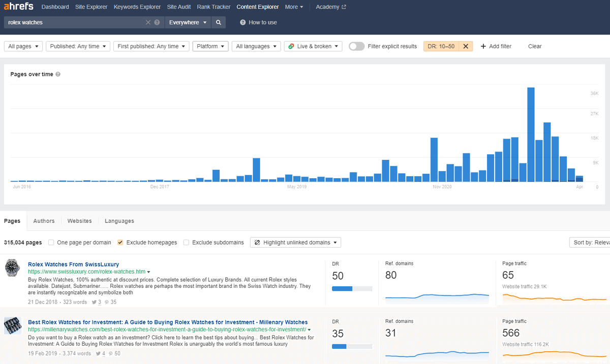Click the tallest bar in the chart
Viewport: 610px width, 364px height.
tap(531, 135)
